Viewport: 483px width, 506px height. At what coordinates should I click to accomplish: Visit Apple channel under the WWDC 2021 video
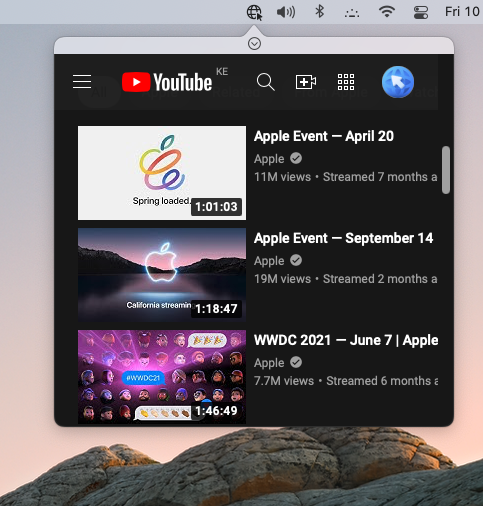click(269, 363)
